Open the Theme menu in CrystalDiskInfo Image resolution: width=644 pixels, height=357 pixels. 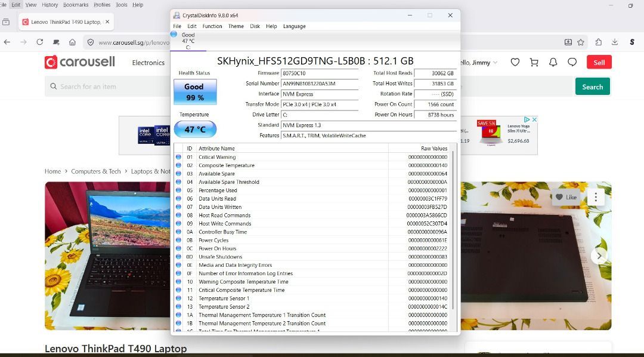click(236, 26)
